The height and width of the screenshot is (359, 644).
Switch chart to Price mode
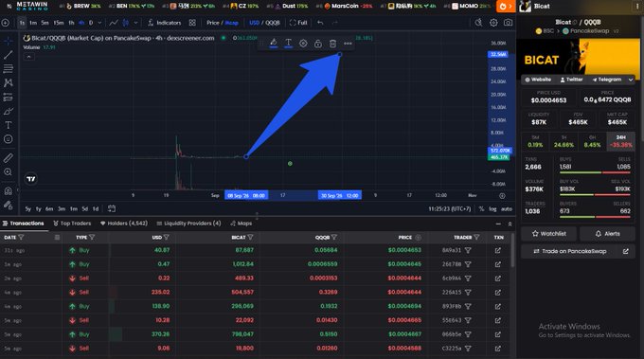click(x=213, y=23)
